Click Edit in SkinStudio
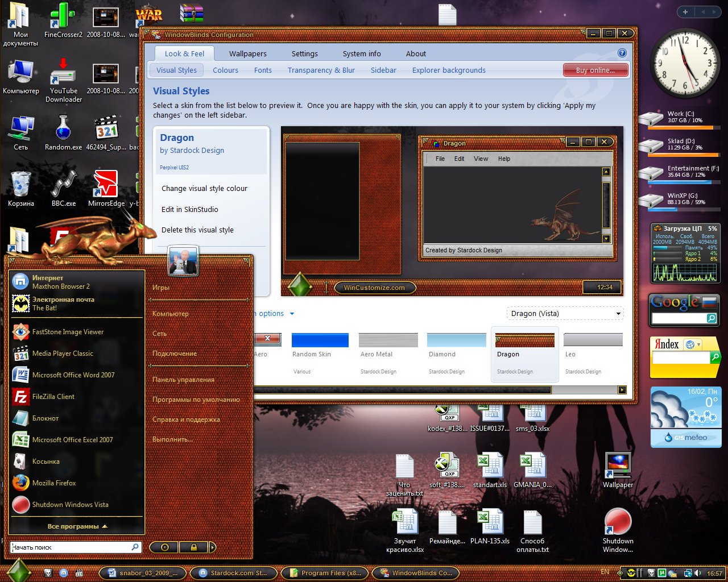The width and height of the screenshot is (728, 582). click(x=190, y=209)
